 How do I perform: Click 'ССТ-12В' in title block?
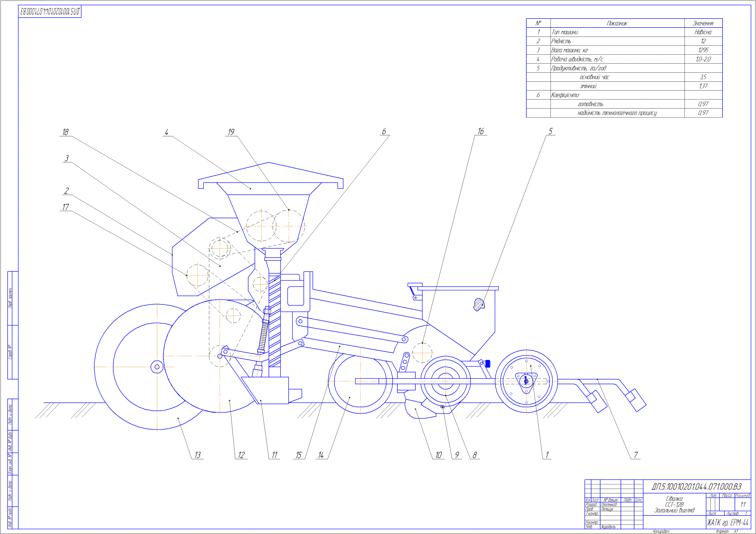[x=674, y=504]
